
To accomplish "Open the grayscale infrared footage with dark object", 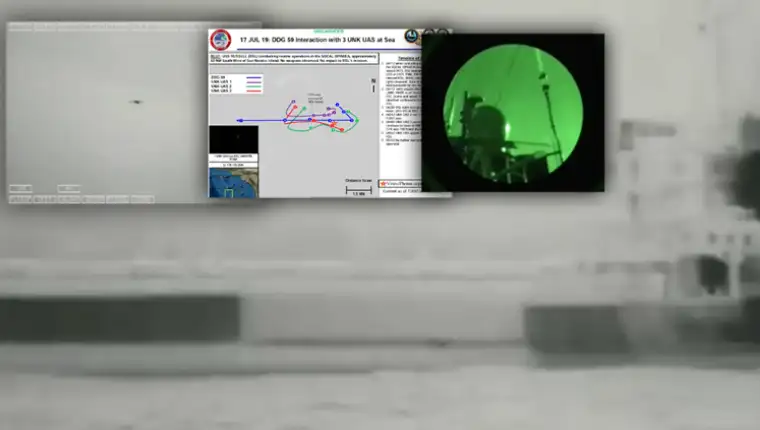I will (108, 112).
